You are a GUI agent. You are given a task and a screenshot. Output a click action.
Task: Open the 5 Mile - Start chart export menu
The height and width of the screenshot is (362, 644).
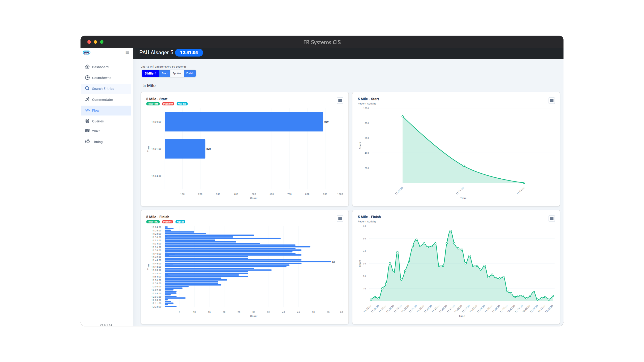pos(340,100)
